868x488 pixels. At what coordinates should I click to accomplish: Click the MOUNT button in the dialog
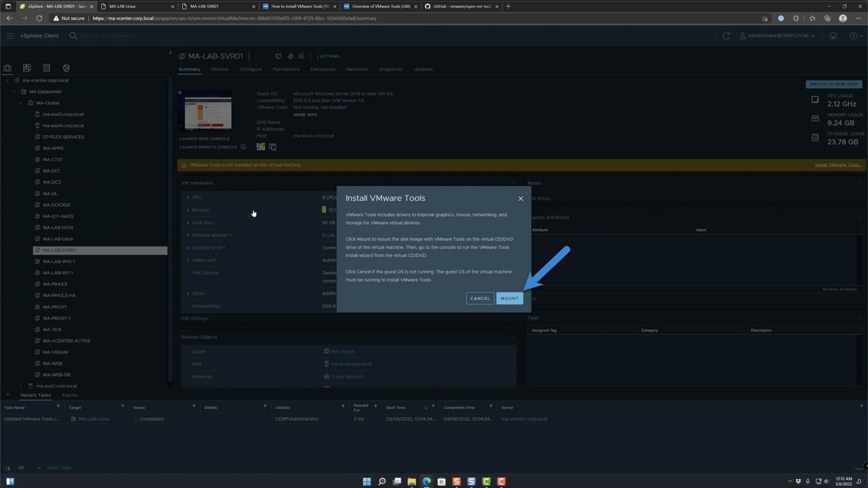509,298
